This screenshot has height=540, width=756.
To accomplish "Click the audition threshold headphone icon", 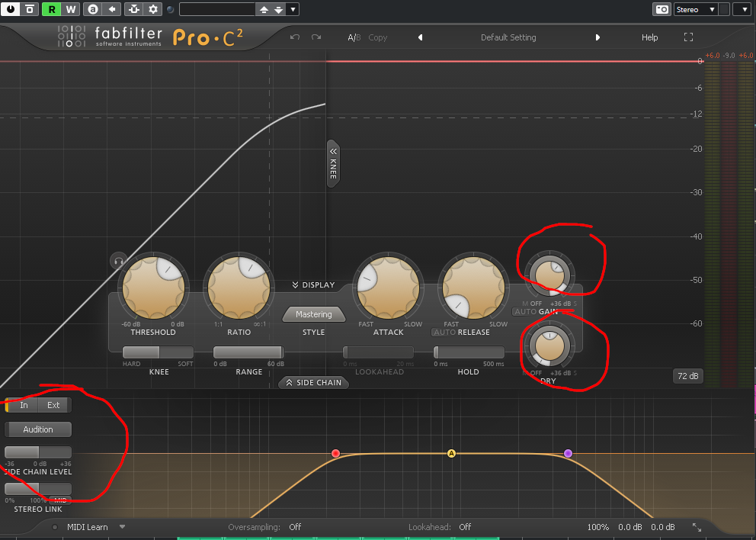I will coord(117,261).
